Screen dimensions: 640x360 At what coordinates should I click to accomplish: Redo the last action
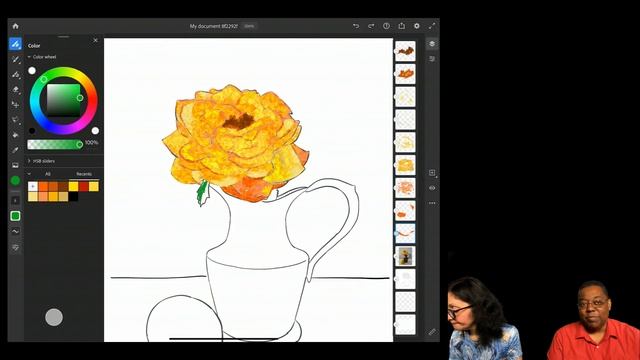click(x=371, y=26)
